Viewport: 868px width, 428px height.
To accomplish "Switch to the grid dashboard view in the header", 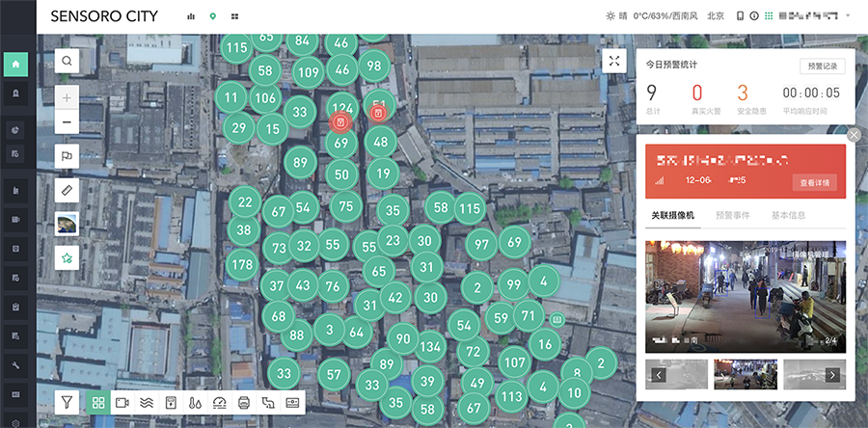I will [234, 16].
